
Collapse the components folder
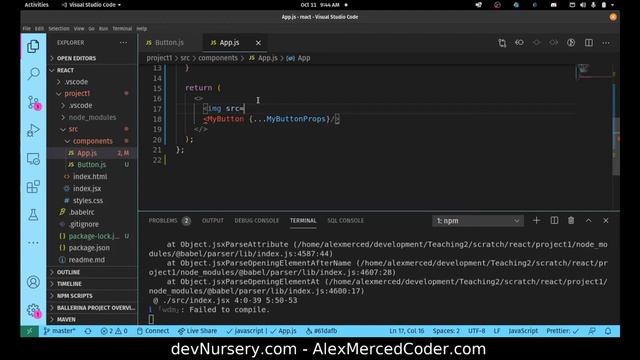click(93, 141)
